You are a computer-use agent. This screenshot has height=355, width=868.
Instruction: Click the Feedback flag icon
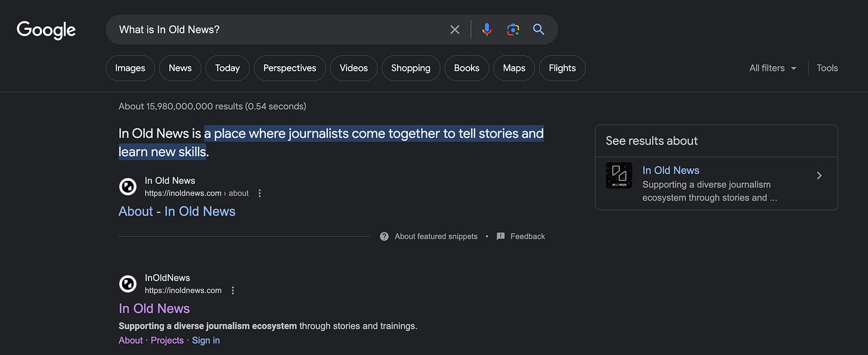(x=500, y=236)
